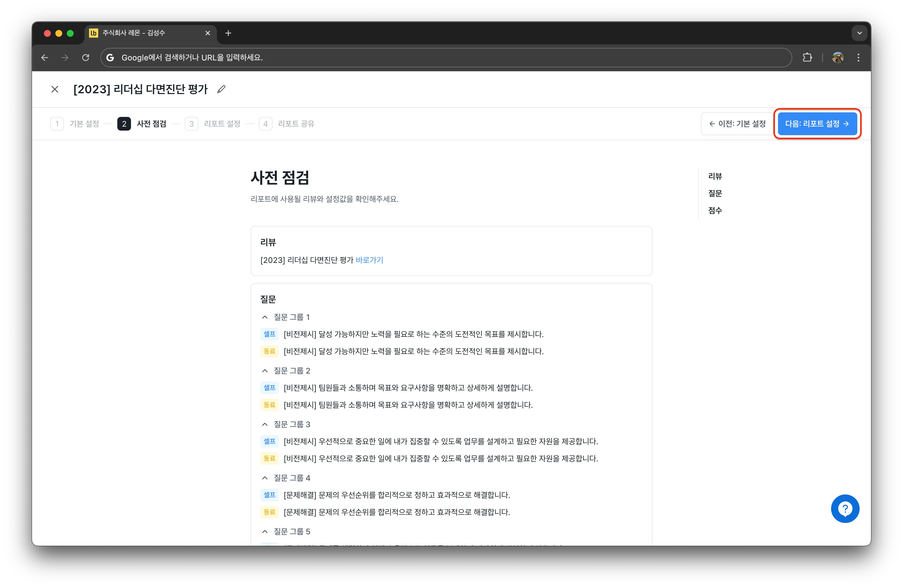The width and height of the screenshot is (903, 588).
Task: Collapse 질문 그룹 3
Action: click(265, 424)
